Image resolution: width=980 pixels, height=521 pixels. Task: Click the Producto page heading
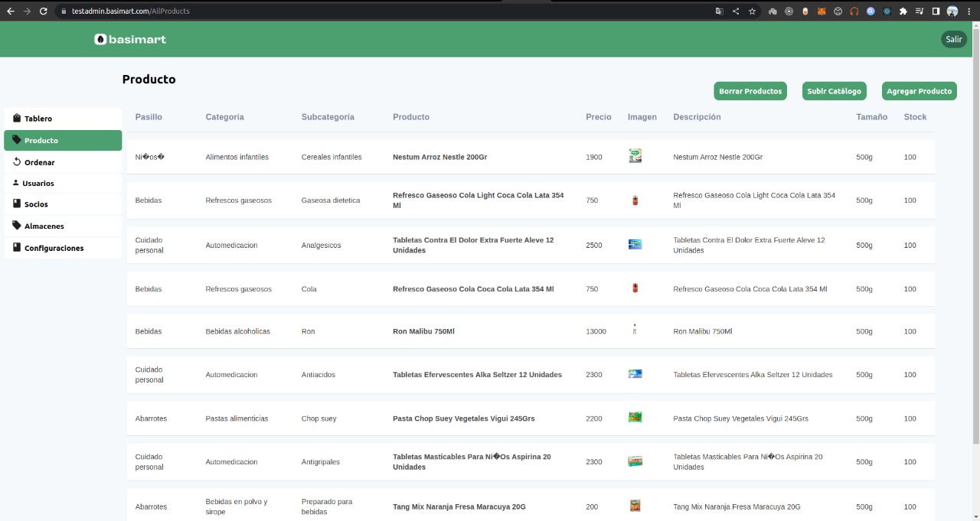click(x=149, y=79)
